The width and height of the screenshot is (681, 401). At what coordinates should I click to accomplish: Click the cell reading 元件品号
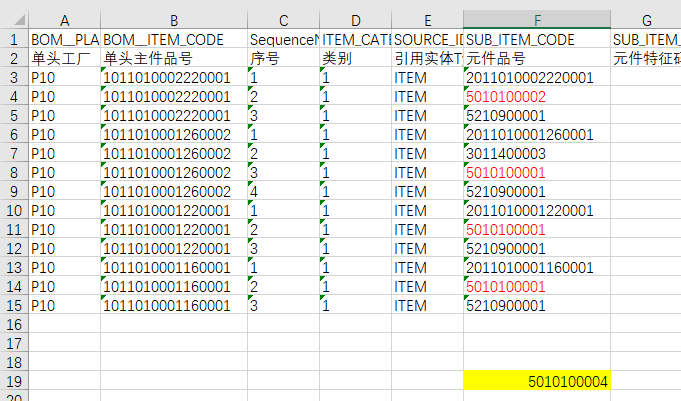pyautogui.click(x=537, y=58)
